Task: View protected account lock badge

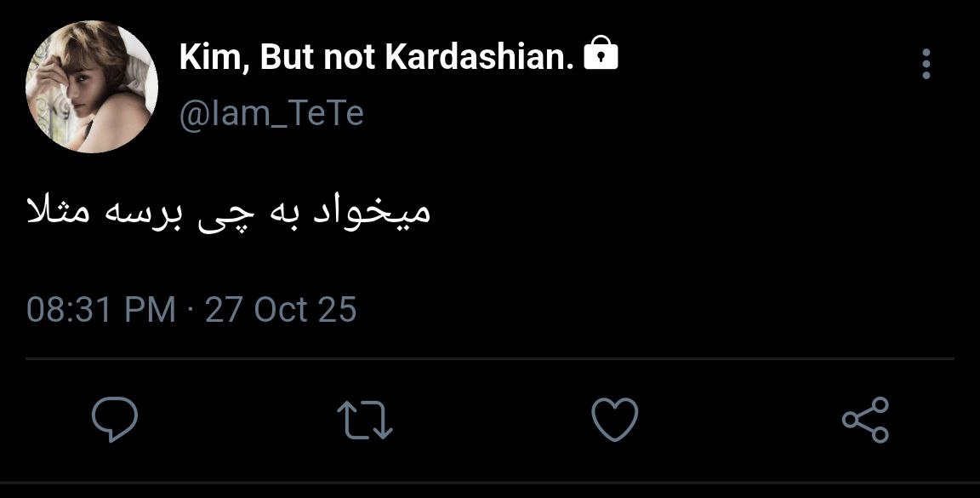Action: click(601, 55)
